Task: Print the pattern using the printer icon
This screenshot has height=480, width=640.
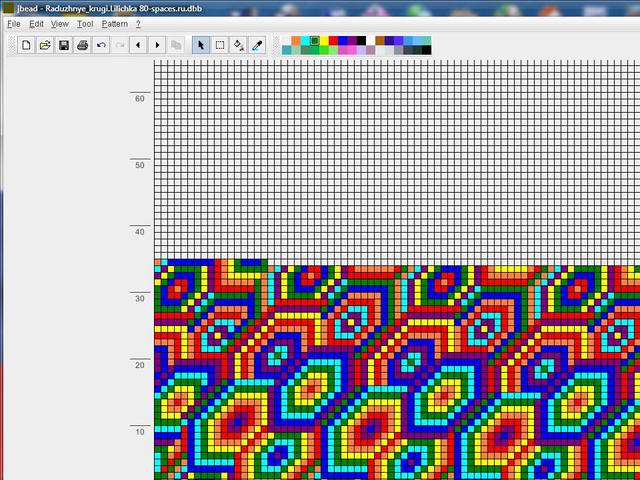Action: coord(83,45)
